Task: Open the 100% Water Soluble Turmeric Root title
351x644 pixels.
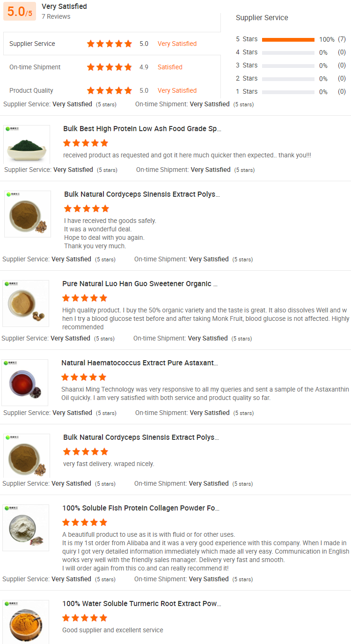Action: 142,604
